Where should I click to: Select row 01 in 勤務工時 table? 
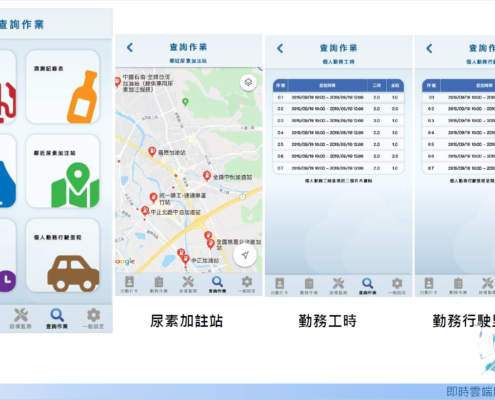tap(338, 97)
